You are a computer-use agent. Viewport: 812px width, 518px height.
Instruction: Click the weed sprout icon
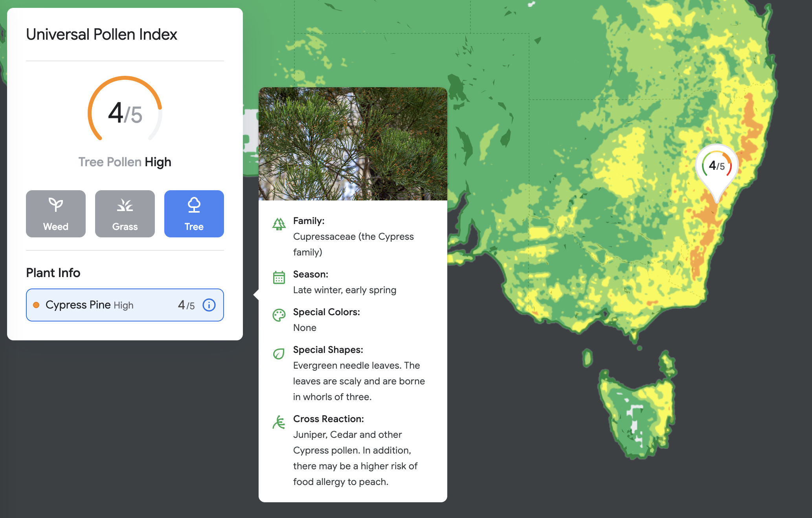56,205
